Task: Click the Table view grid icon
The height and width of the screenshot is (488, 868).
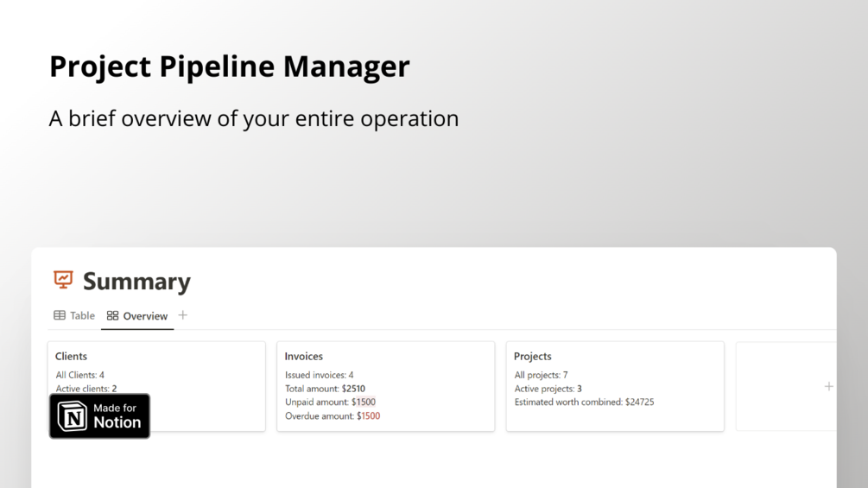Action: pyautogui.click(x=60, y=315)
